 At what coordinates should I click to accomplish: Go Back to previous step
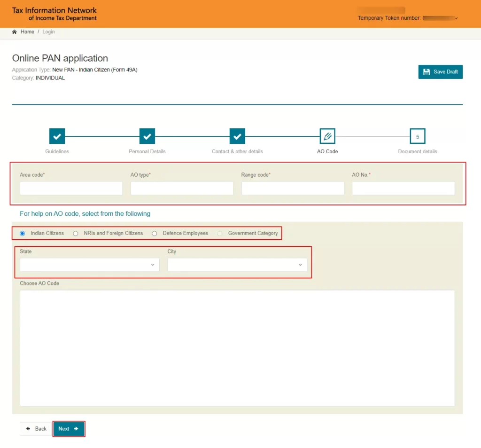click(x=36, y=429)
